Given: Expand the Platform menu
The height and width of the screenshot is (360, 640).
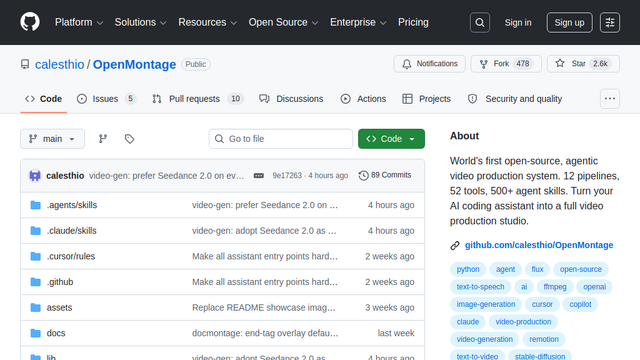Looking at the screenshot, I should [x=79, y=22].
